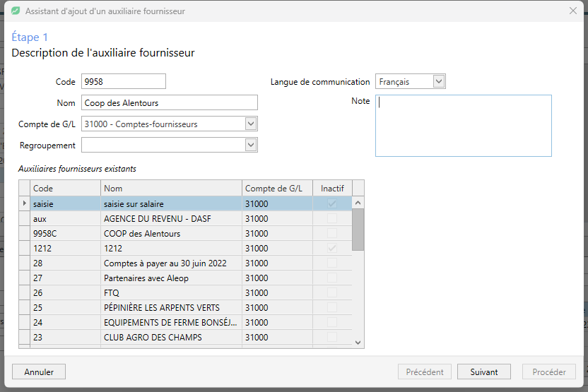The image size is (588, 392).
Task: Expand the Regroupement dropdown arrow
Action: (251, 145)
